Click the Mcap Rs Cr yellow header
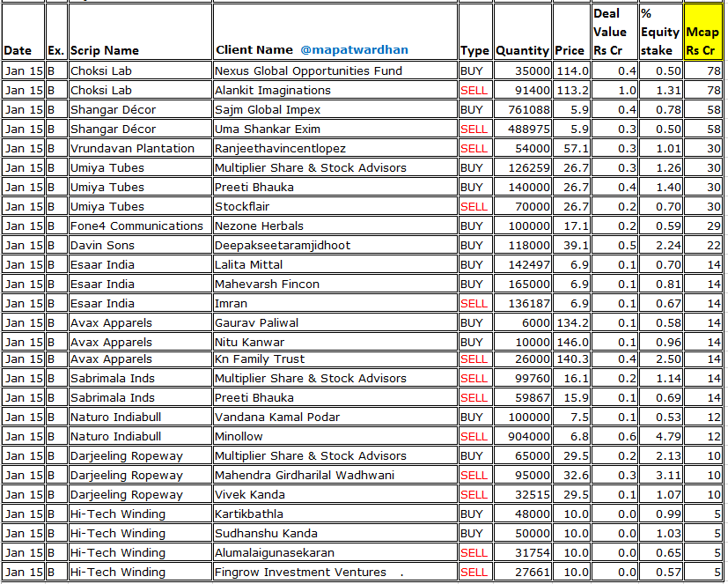728x584 pixels. [x=703, y=32]
